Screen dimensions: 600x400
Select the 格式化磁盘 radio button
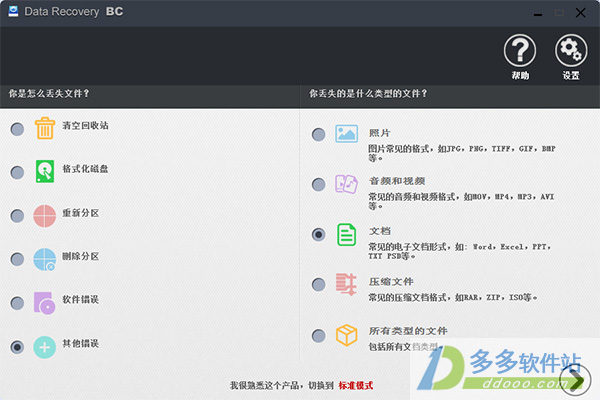click(17, 173)
